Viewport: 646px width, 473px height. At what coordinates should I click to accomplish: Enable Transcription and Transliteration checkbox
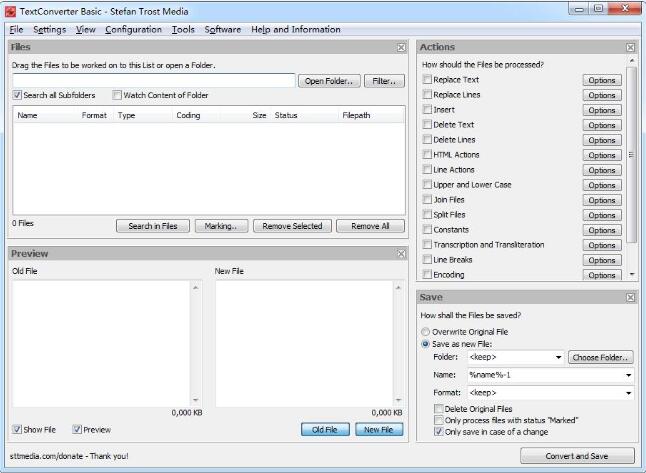(427, 245)
